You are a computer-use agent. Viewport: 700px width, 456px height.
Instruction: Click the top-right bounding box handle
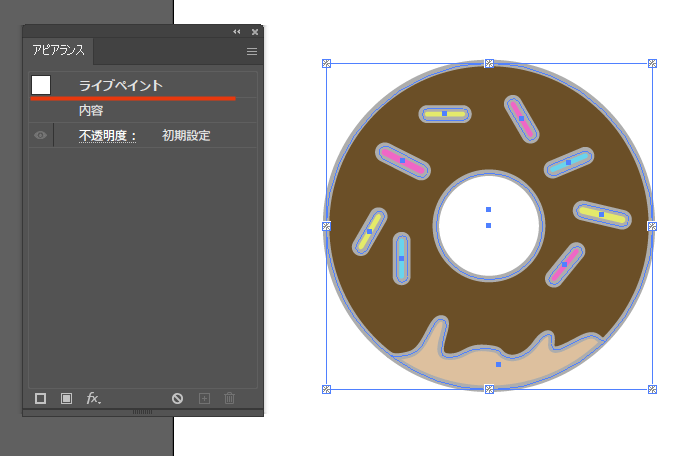(x=652, y=63)
